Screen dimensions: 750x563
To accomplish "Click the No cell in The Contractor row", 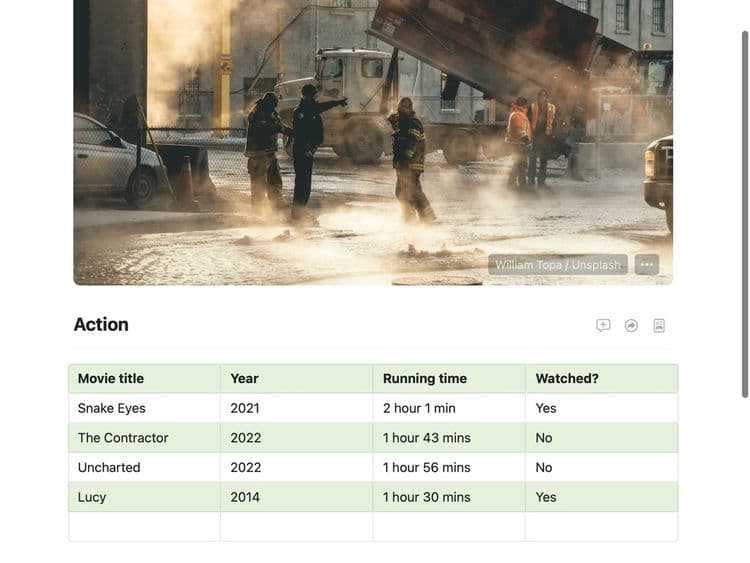I will 602,438.
